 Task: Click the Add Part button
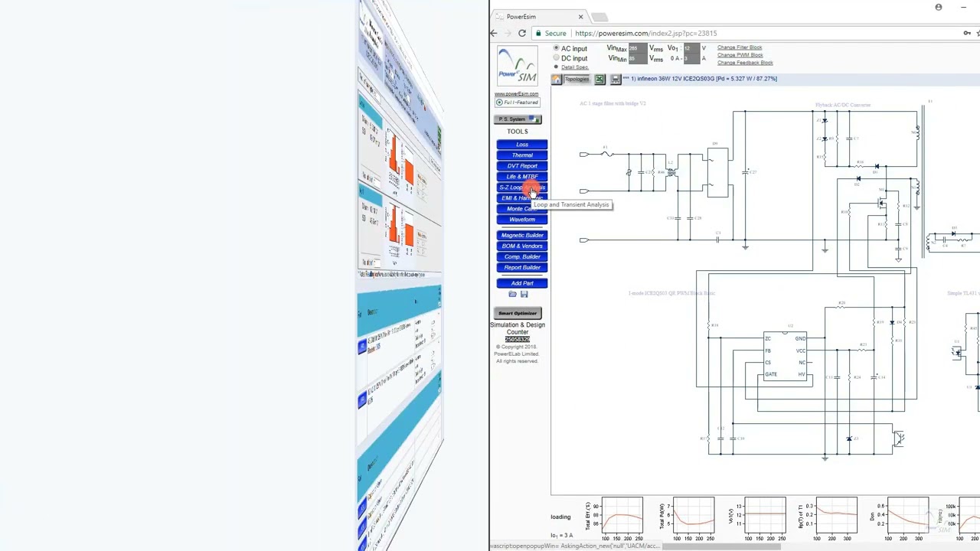(x=521, y=283)
